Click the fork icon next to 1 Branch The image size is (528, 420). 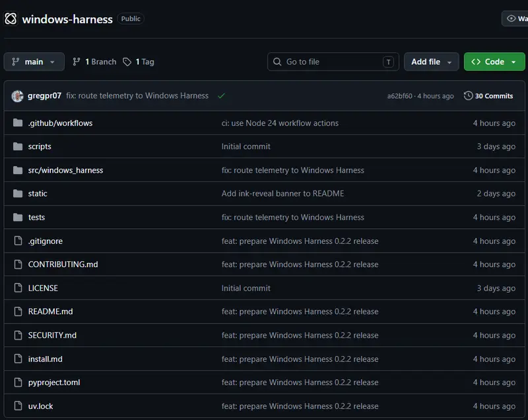(77, 61)
